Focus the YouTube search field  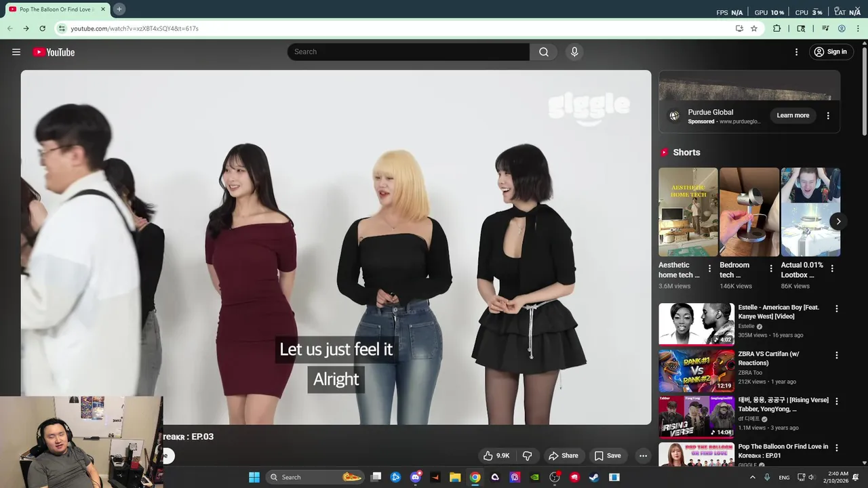(x=408, y=52)
